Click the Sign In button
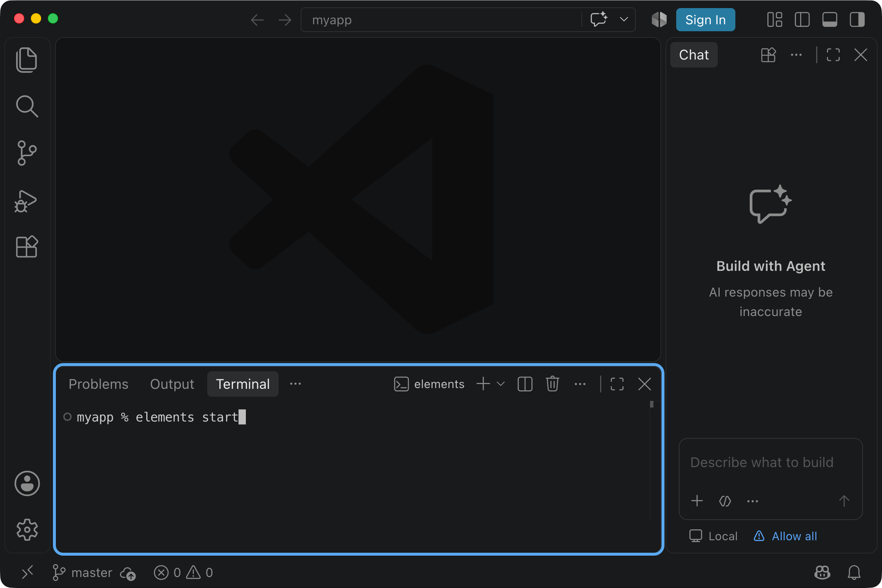882x588 pixels. [705, 19]
